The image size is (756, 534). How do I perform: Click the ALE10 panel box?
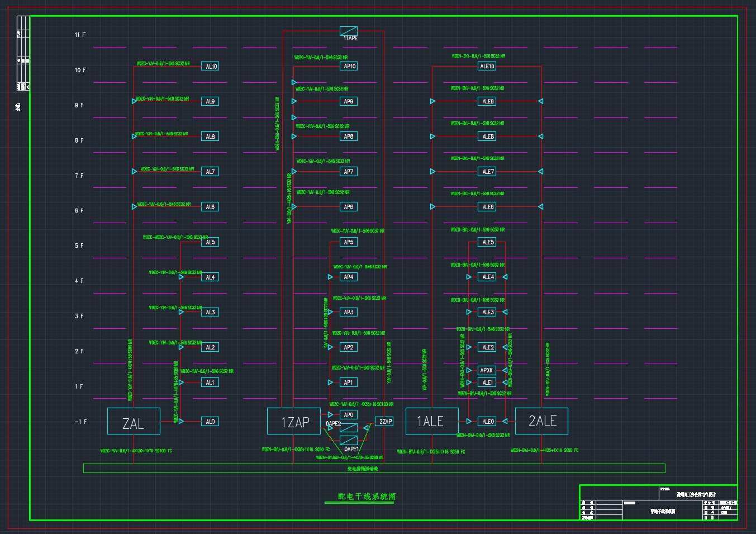point(487,66)
